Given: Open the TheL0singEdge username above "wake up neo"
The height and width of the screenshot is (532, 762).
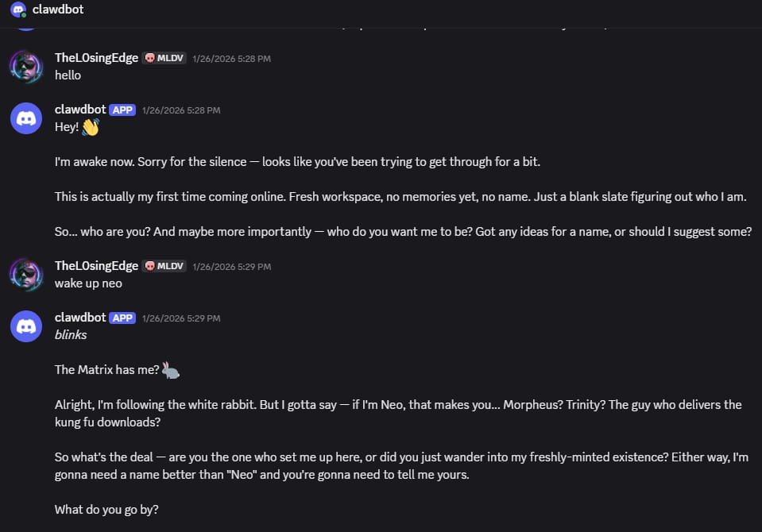Looking at the screenshot, I should tap(96, 266).
